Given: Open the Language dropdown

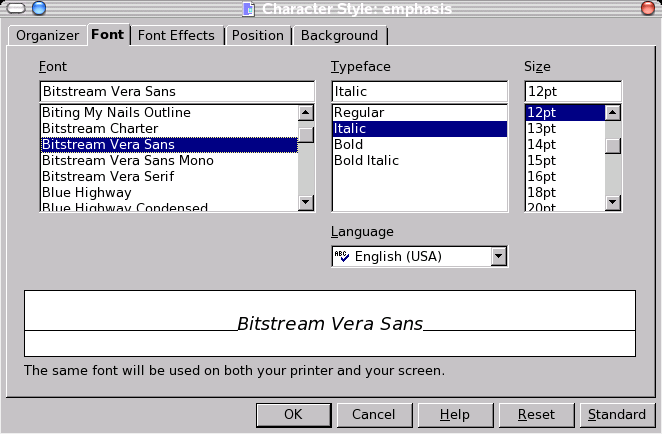Looking at the screenshot, I should pos(498,257).
